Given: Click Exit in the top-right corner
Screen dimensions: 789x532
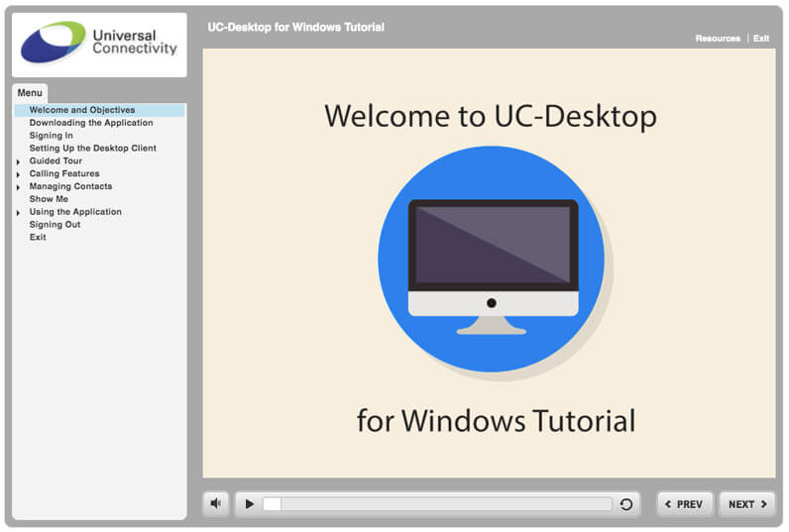Looking at the screenshot, I should click(761, 39).
